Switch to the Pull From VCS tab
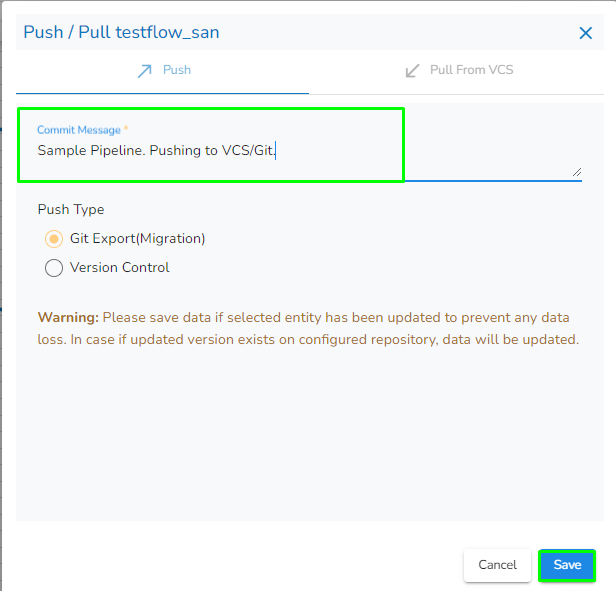Image resolution: width=616 pixels, height=591 pixels. pyautogui.click(x=460, y=71)
